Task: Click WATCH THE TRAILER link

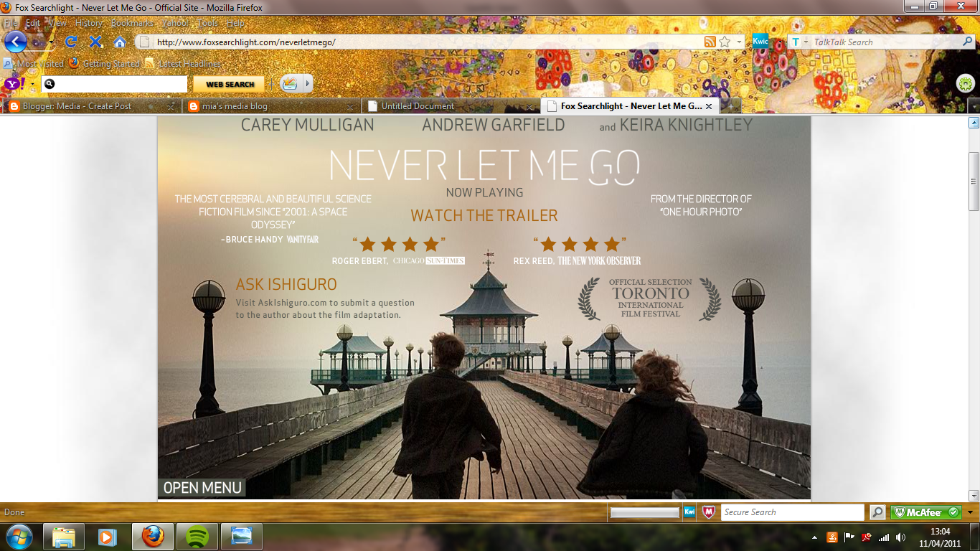Action: pos(484,215)
